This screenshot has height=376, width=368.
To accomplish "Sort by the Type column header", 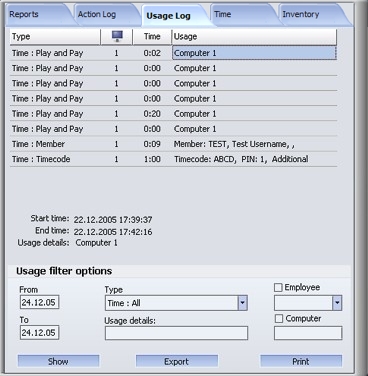I will [55, 36].
